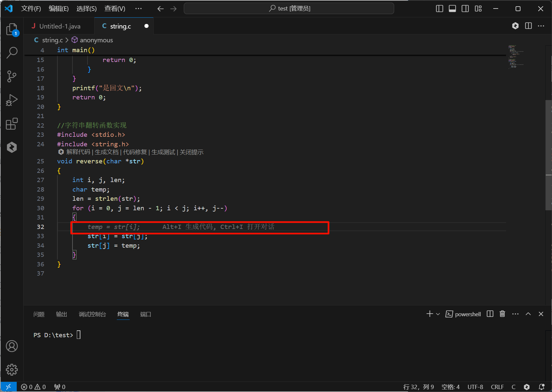Click the 解释代码 code lens link
Screen dimensions: 552x392
(78, 152)
